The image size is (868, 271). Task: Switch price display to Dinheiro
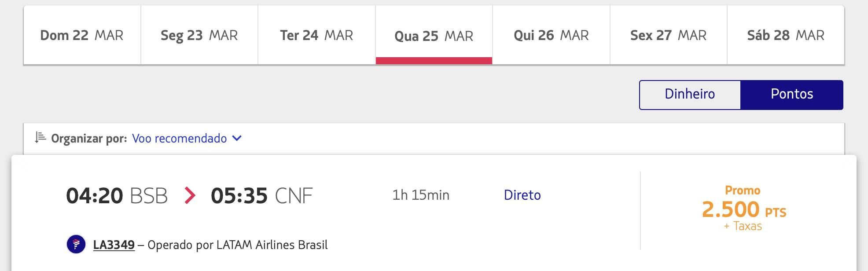(690, 95)
